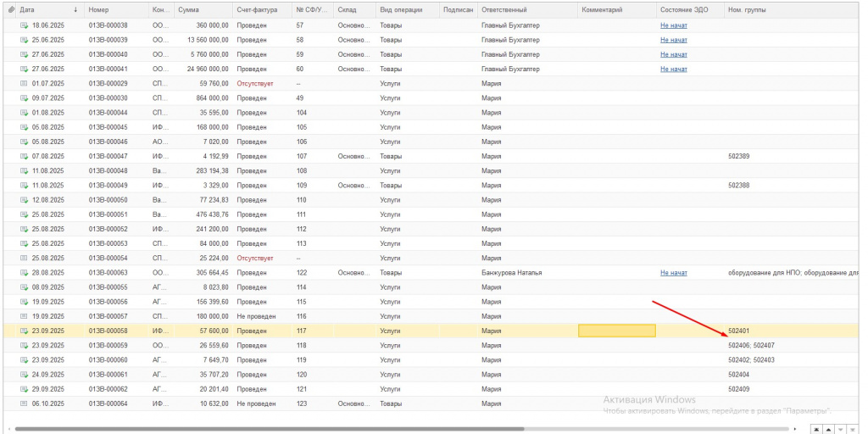Click the document icon in row 013В-000049
868x434 pixels.
click(x=24, y=186)
